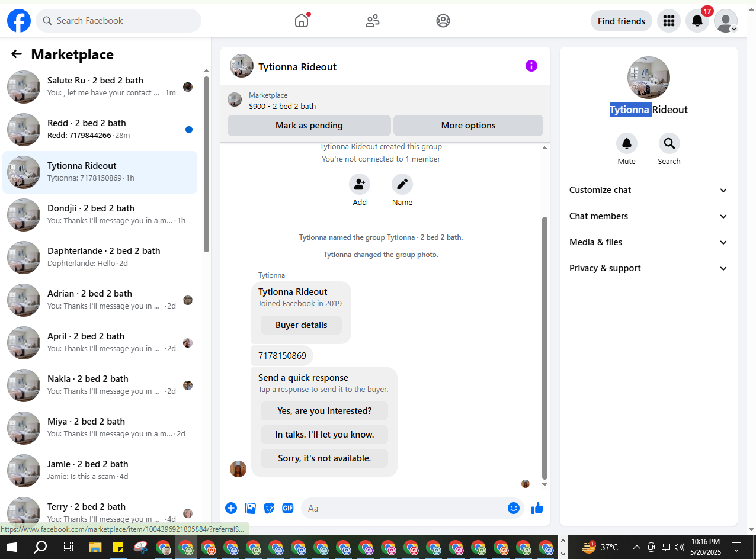The width and height of the screenshot is (756, 559).
Task: Open Sticky Notes from the taskbar
Action: 118,547
